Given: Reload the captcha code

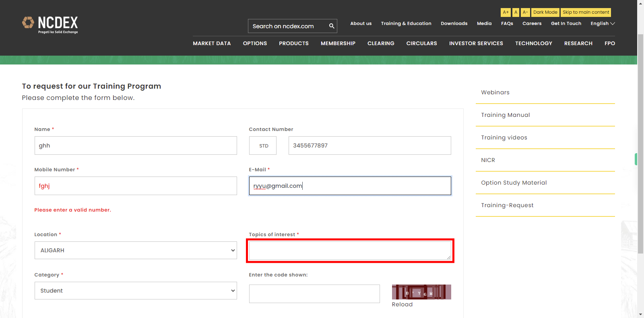Looking at the screenshot, I should tap(402, 304).
